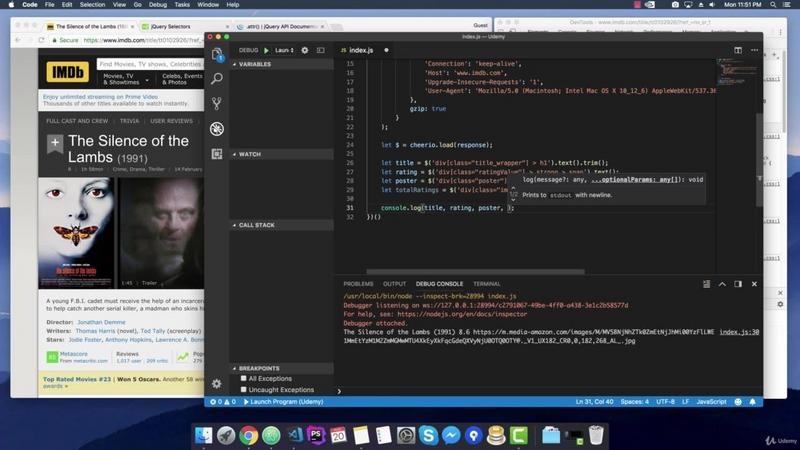
Task: Collapse the WATCH section
Action: click(x=282, y=154)
